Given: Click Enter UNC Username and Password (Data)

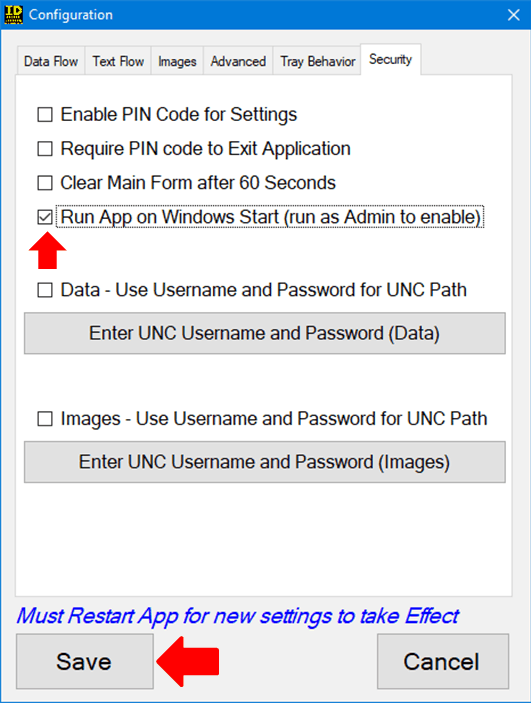Looking at the screenshot, I should pyautogui.click(x=265, y=333).
